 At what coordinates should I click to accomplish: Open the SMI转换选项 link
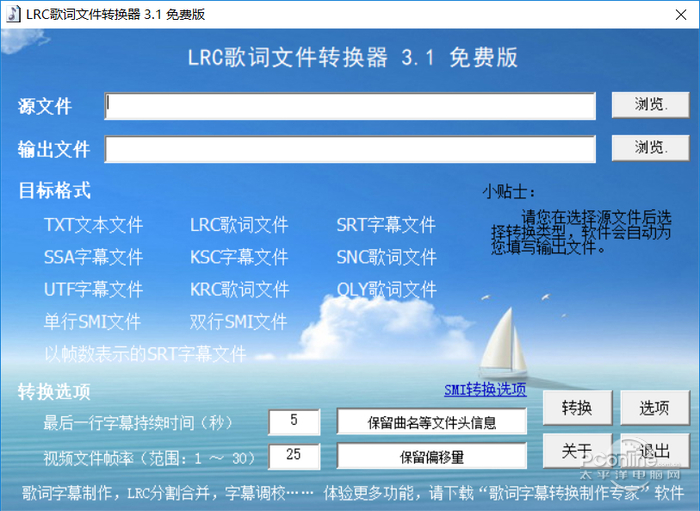tap(485, 390)
